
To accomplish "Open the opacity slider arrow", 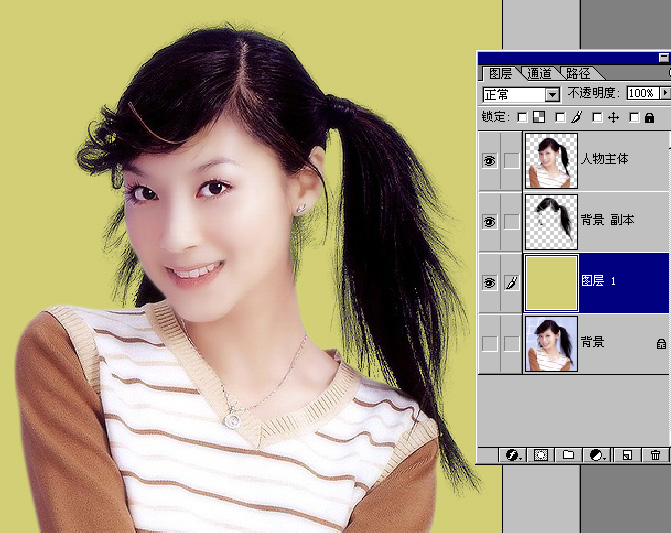I will pyautogui.click(x=665, y=93).
